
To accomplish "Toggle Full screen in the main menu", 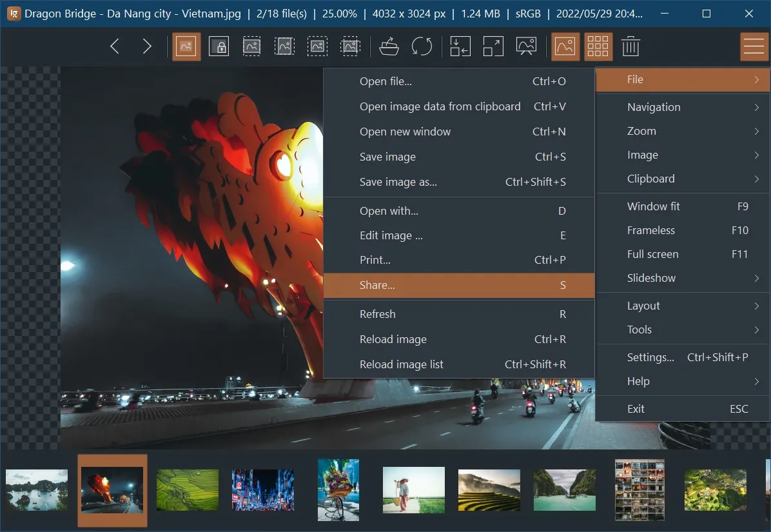I will (x=683, y=254).
